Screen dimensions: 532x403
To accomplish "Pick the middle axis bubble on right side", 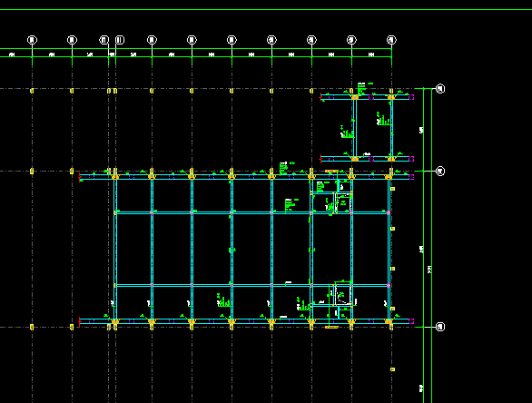I will [x=440, y=171].
